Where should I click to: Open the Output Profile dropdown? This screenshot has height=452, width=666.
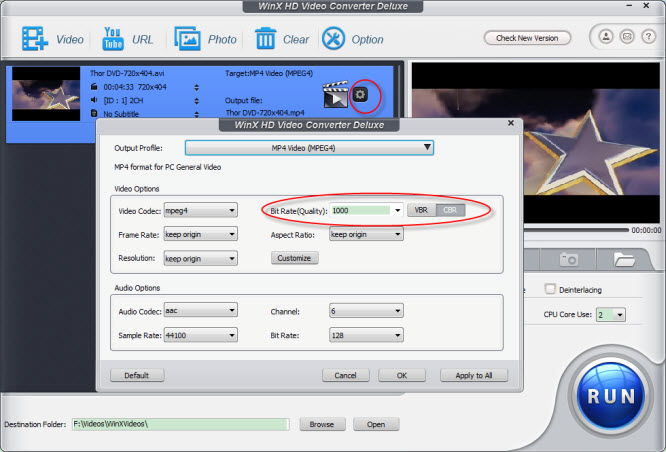pyautogui.click(x=309, y=148)
